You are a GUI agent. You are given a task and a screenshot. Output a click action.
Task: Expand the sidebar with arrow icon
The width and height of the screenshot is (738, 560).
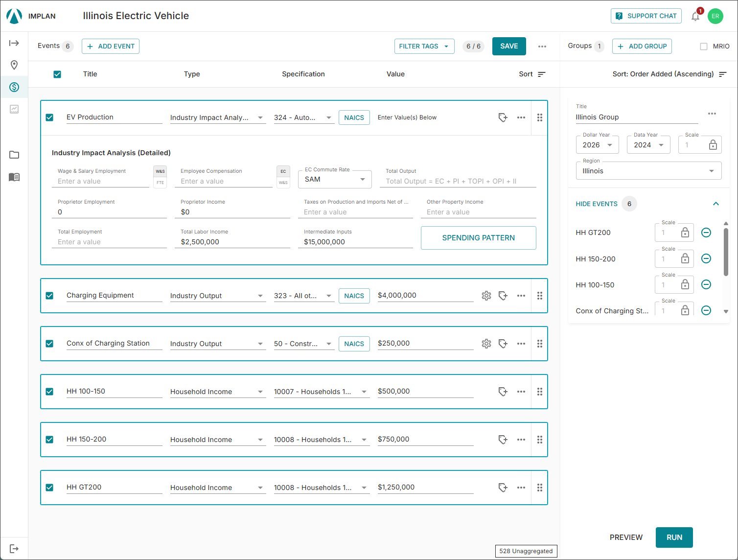14,43
